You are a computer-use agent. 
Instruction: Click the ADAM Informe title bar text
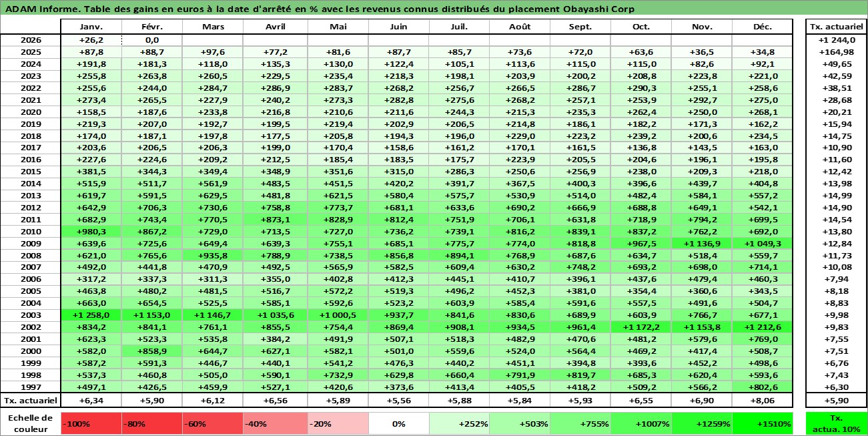click(x=319, y=9)
